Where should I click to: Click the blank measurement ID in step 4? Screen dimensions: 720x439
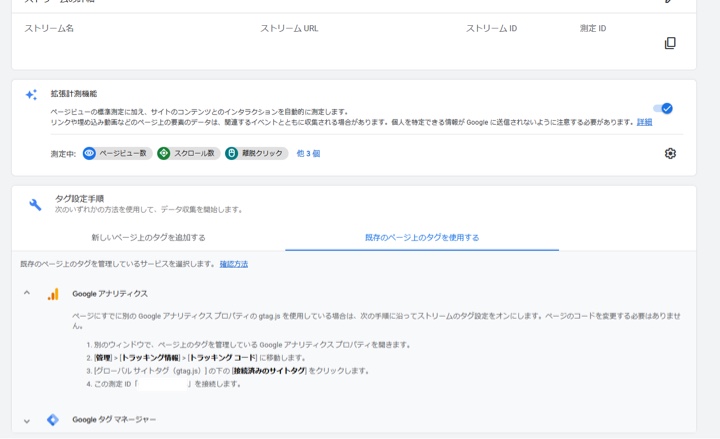coord(163,384)
